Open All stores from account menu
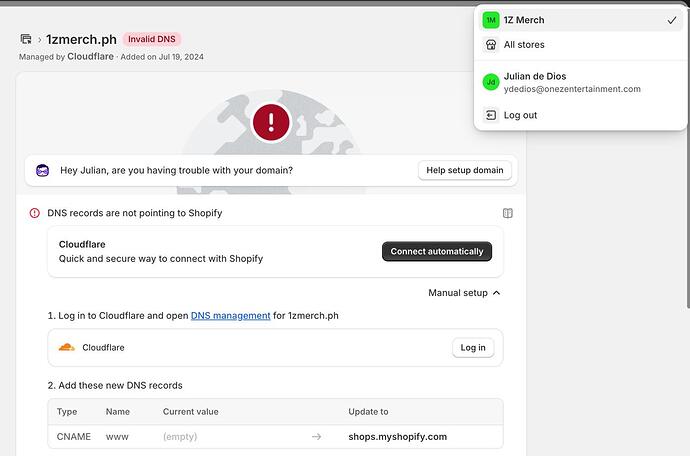Image resolution: width=690 pixels, height=456 pixels. (580, 44)
